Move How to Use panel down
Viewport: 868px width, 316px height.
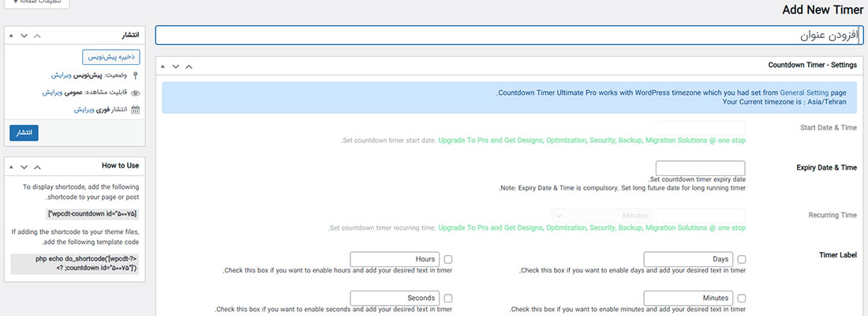point(24,166)
